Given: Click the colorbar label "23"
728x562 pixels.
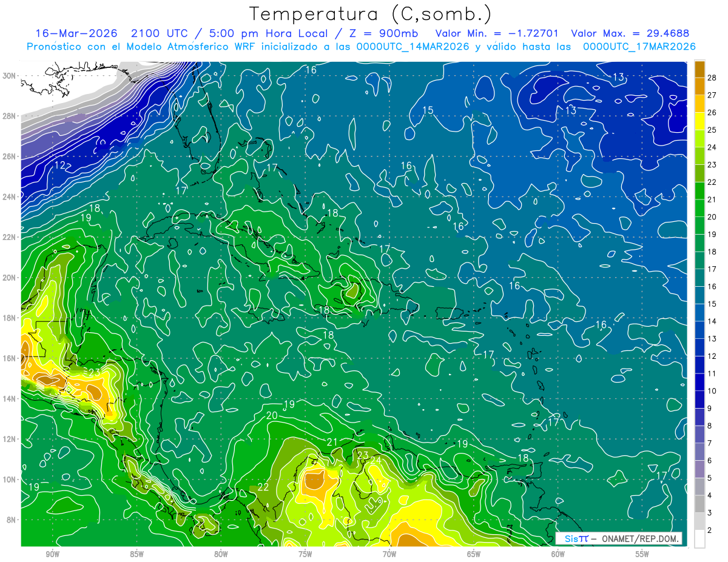Looking at the screenshot, I should click(712, 165).
